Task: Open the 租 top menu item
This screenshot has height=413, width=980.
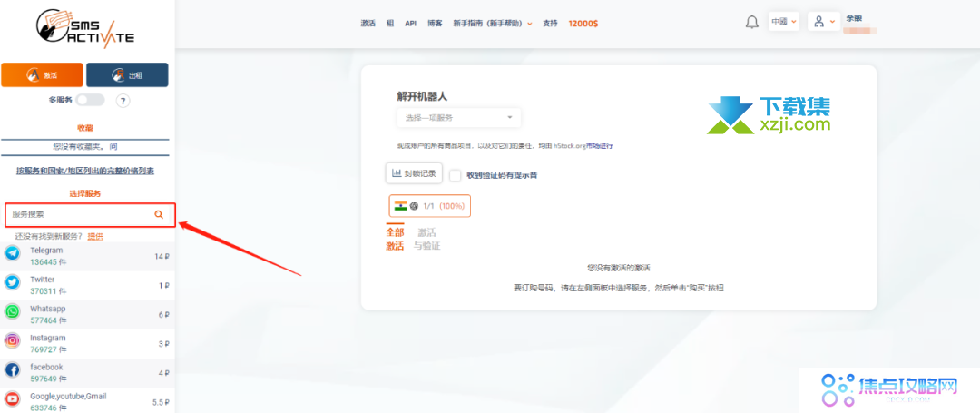Action: tap(390, 23)
